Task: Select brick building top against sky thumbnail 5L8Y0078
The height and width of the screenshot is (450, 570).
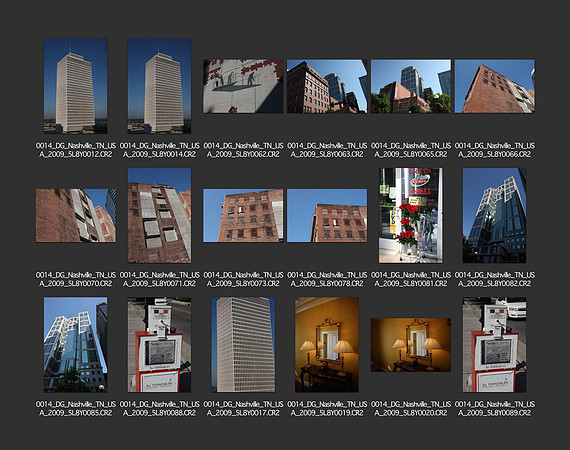Action: (x=327, y=215)
